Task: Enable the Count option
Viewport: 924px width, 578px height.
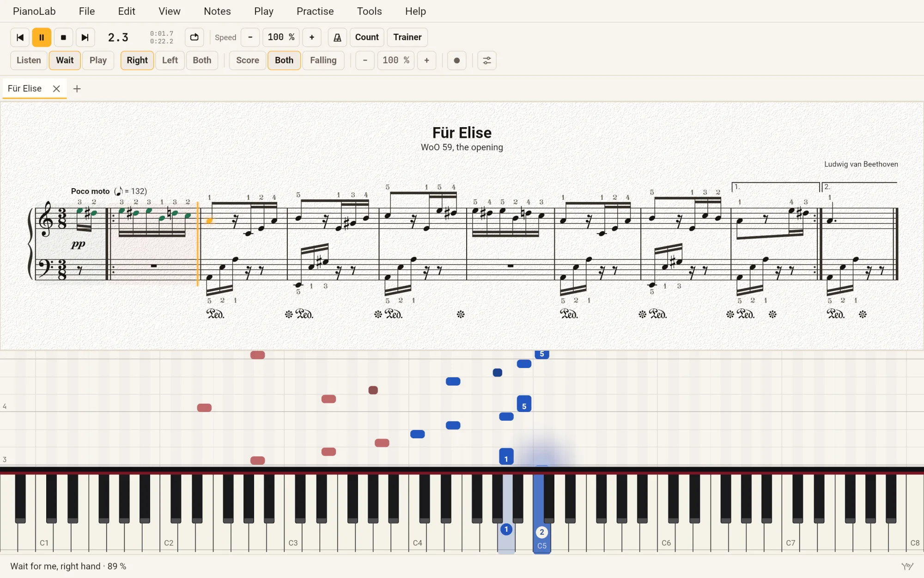Action: (367, 37)
